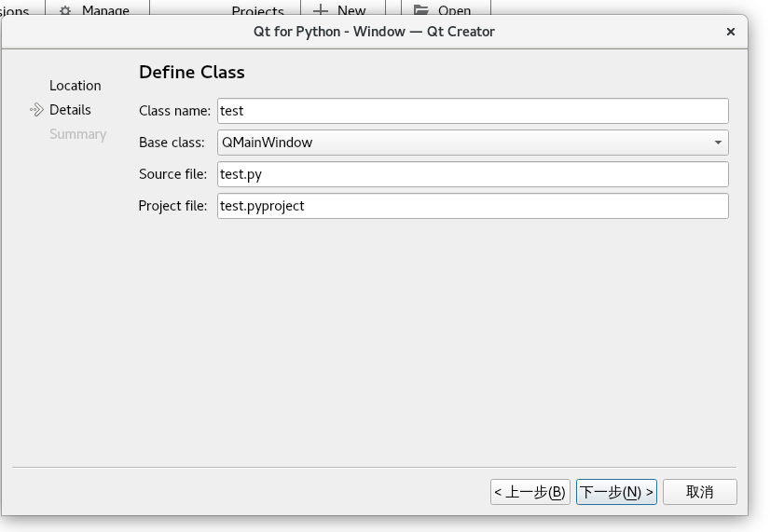The height and width of the screenshot is (532, 784).
Task: Click the Define Class heading
Action: pos(192,73)
